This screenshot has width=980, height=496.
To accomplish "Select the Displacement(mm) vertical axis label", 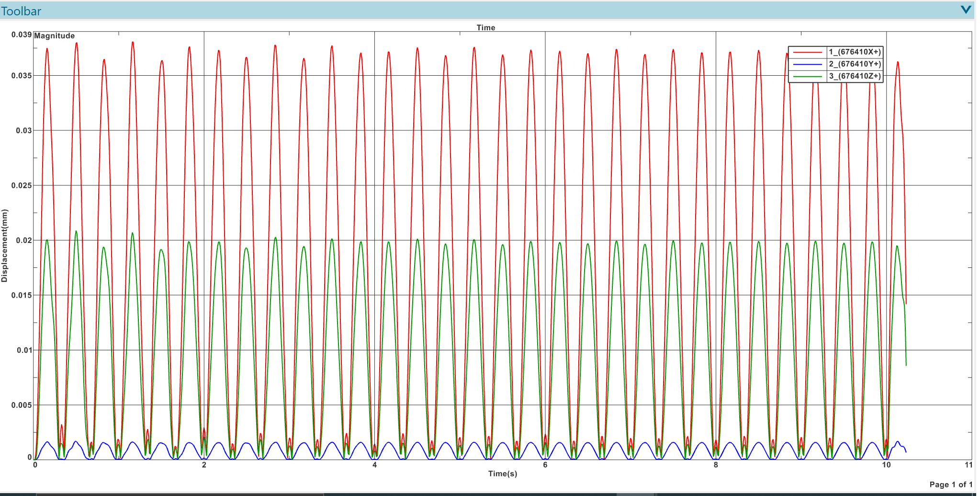I will tap(5, 245).
